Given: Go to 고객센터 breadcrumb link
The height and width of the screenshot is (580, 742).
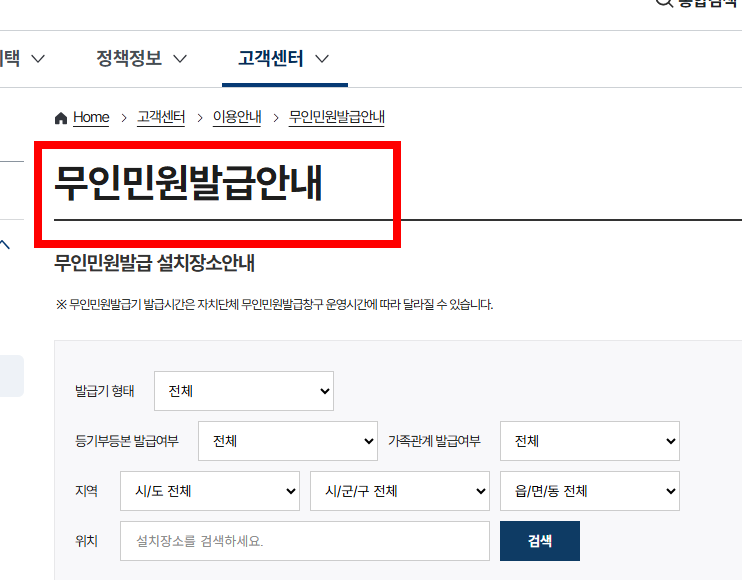Looking at the screenshot, I should (161, 117).
